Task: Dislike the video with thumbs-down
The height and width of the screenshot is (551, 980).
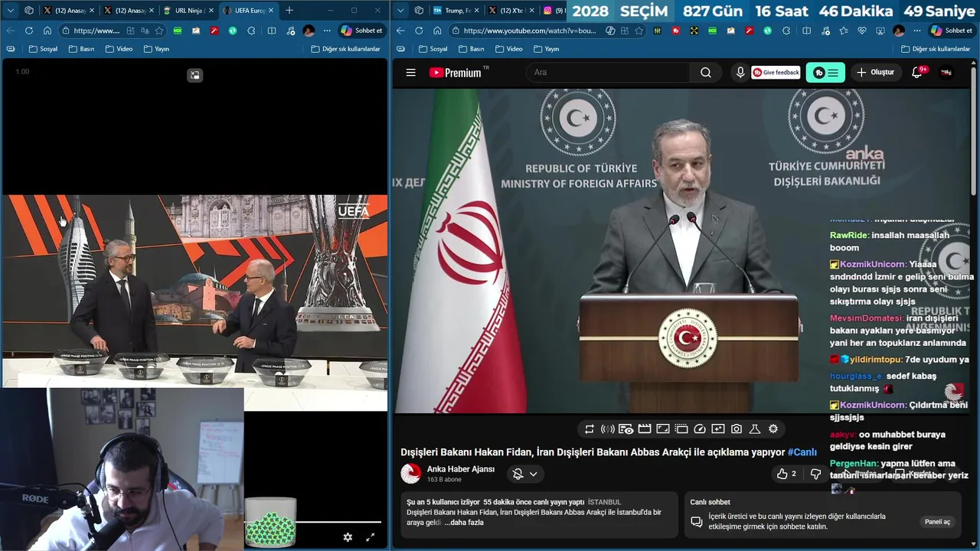Action: [x=815, y=474]
